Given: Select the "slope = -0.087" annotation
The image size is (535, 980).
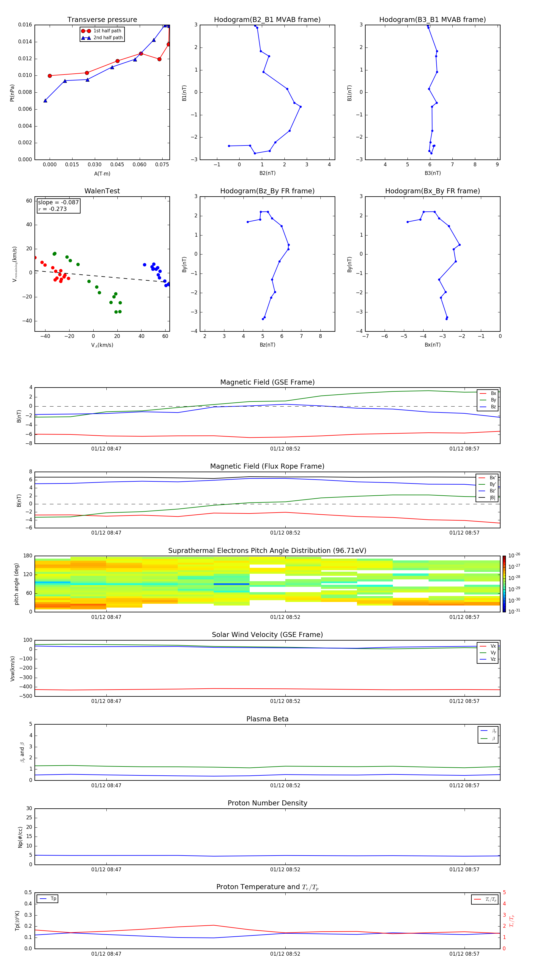Looking at the screenshot, I should 58,203.
